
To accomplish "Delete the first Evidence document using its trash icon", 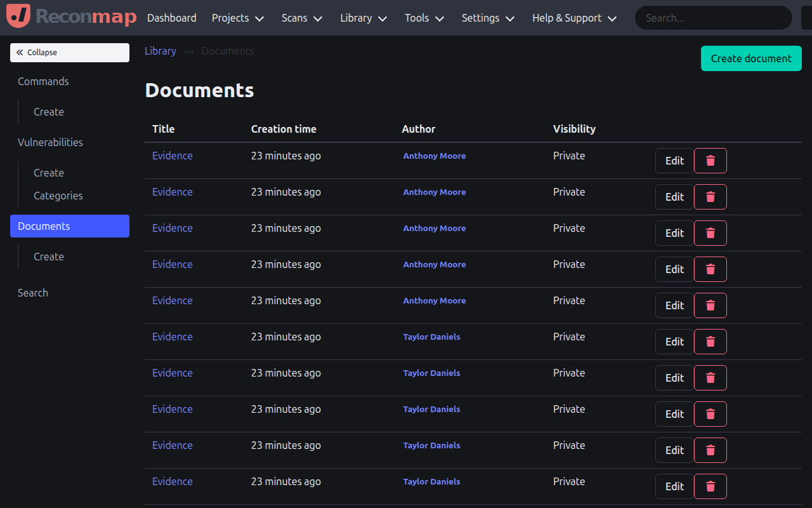I will [710, 161].
